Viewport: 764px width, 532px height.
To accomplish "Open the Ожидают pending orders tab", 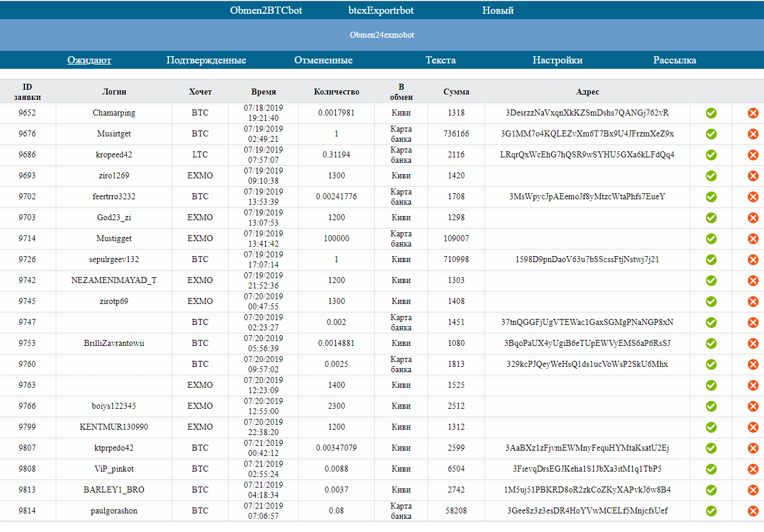I will (89, 60).
